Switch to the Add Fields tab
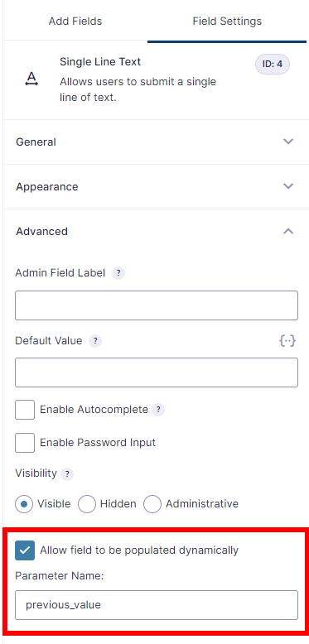 (x=75, y=21)
